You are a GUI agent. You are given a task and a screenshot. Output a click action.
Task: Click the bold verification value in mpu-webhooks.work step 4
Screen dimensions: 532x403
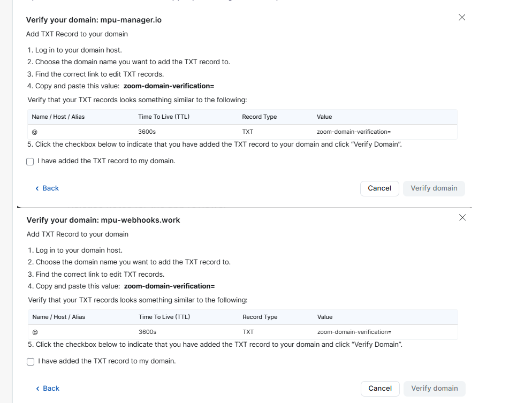click(169, 286)
